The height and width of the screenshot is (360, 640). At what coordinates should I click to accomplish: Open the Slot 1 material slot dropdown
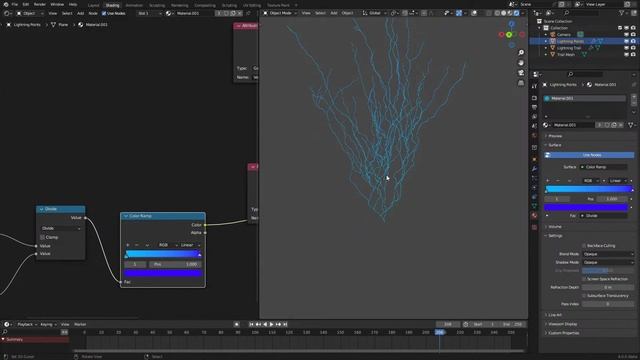click(x=149, y=13)
